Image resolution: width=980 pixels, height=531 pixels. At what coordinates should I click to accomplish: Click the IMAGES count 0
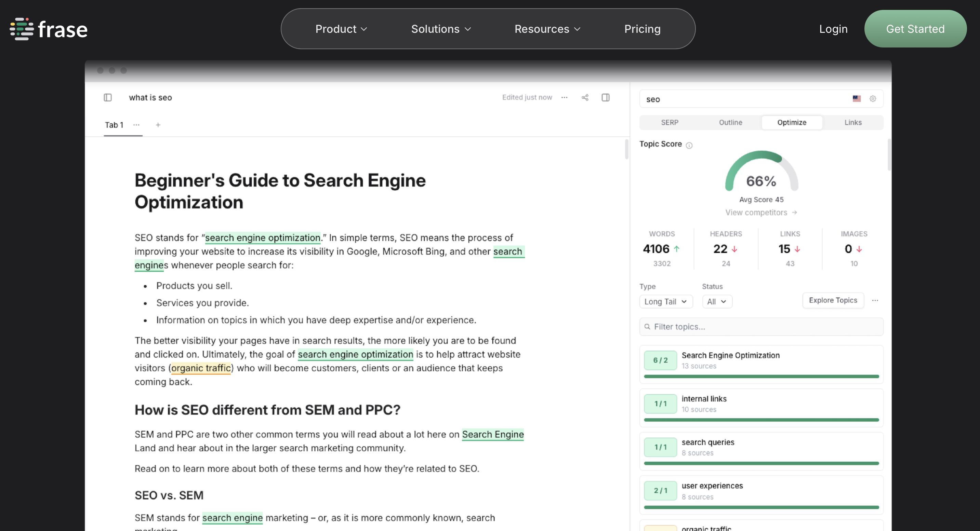point(848,249)
